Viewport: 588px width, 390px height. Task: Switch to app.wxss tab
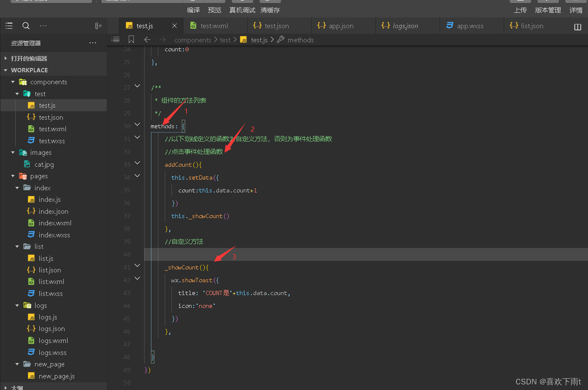(x=472, y=26)
